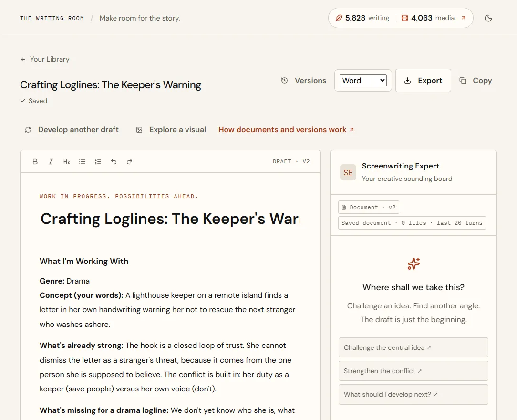
Task: Click the Concept (your words) label
Action: [x=82, y=295]
